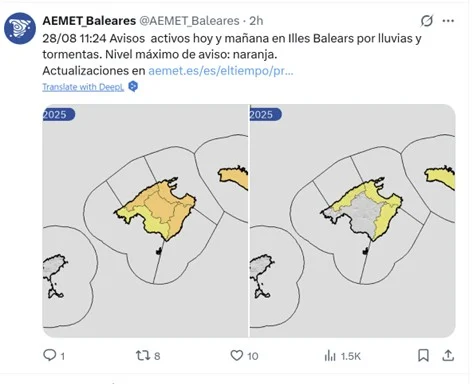The width and height of the screenshot is (476, 384).
Task: Click the @AEMET_Baleares handle
Action: click(x=189, y=21)
